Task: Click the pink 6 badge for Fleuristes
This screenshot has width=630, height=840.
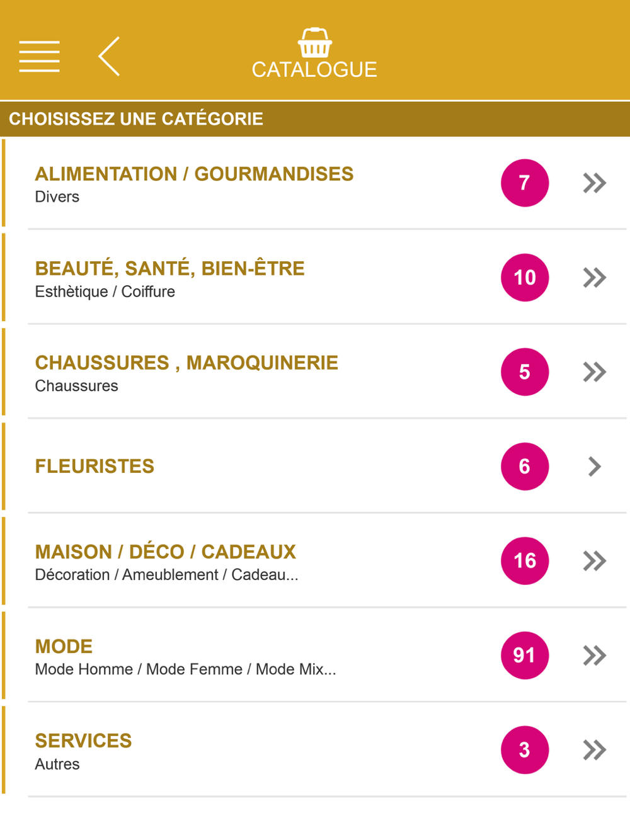Action: [525, 466]
